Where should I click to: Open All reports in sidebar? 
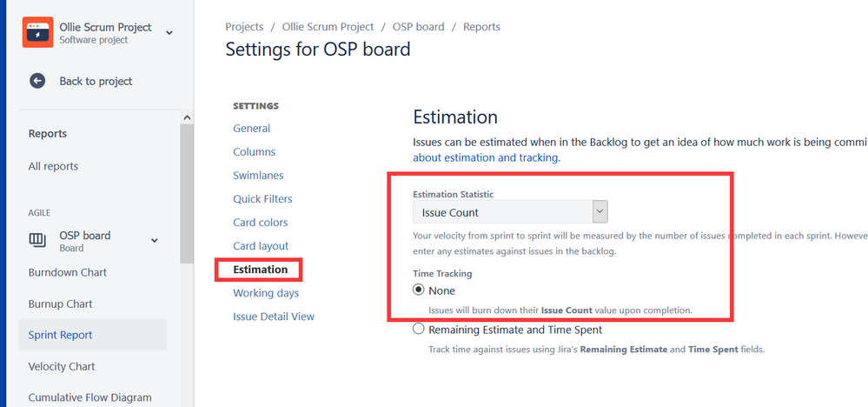(53, 166)
